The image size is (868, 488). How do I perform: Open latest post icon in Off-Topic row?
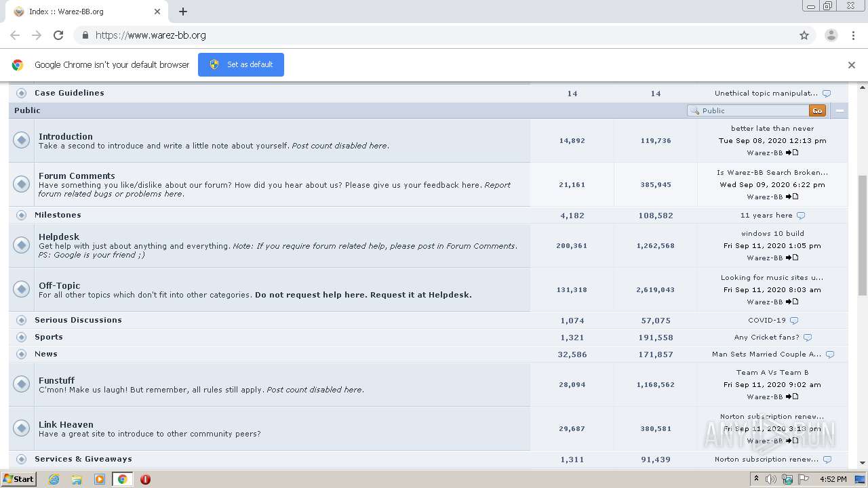[792, 302]
